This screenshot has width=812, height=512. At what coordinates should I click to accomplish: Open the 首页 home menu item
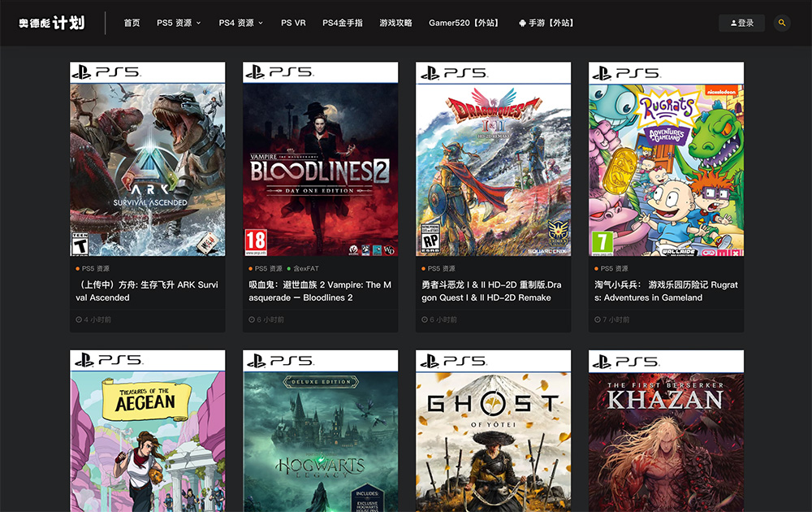[x=132, y=23]
